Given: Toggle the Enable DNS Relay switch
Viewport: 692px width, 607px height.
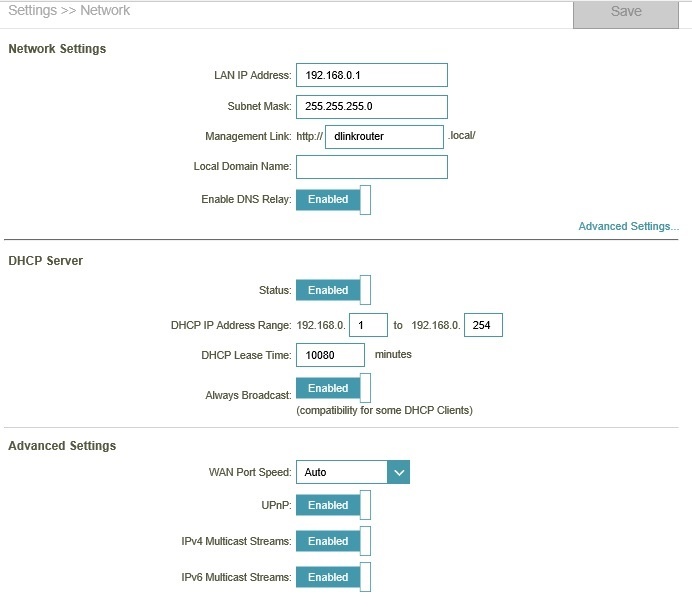Looking at the screenshot, I should (333, 200).
